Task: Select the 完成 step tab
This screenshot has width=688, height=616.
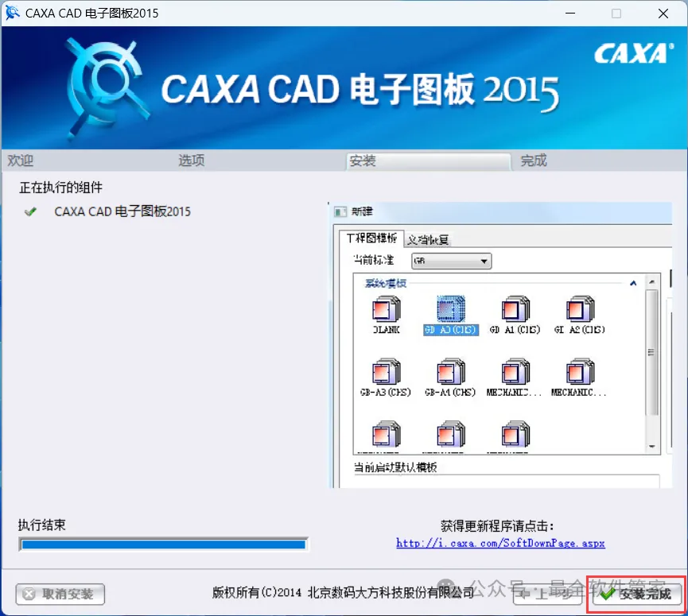Action: [534, 161]
